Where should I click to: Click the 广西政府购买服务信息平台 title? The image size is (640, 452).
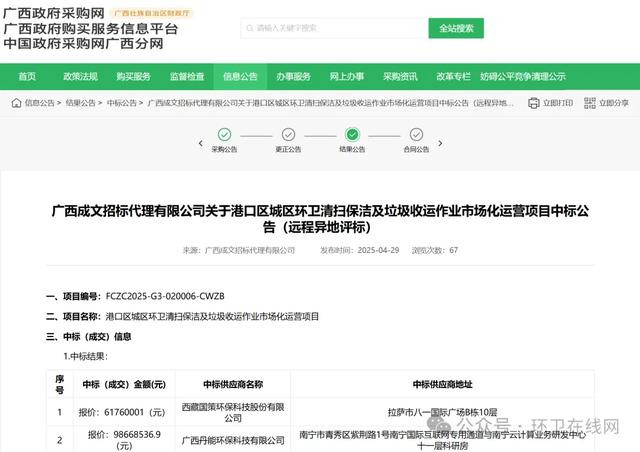coord(91,29)
